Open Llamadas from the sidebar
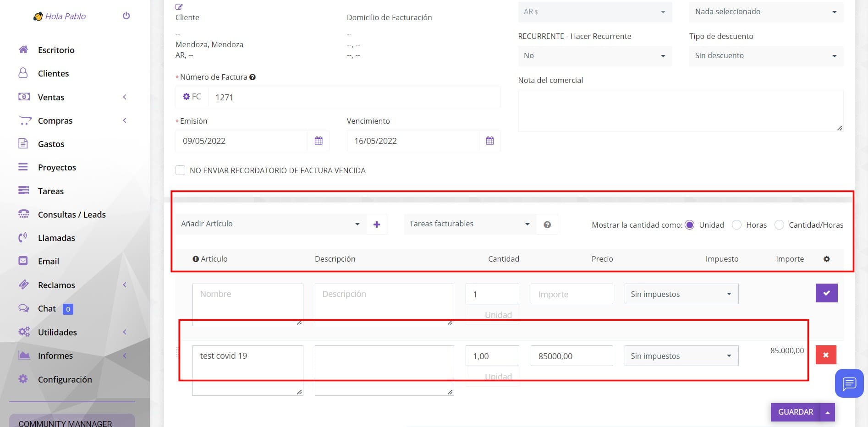The image size is (868, 427). click(x=56, y=238)
